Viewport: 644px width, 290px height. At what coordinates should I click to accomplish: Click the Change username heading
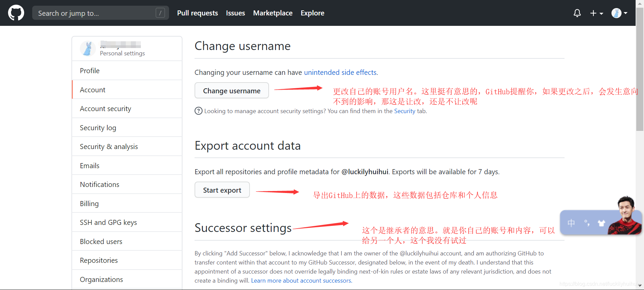(243, 46)
